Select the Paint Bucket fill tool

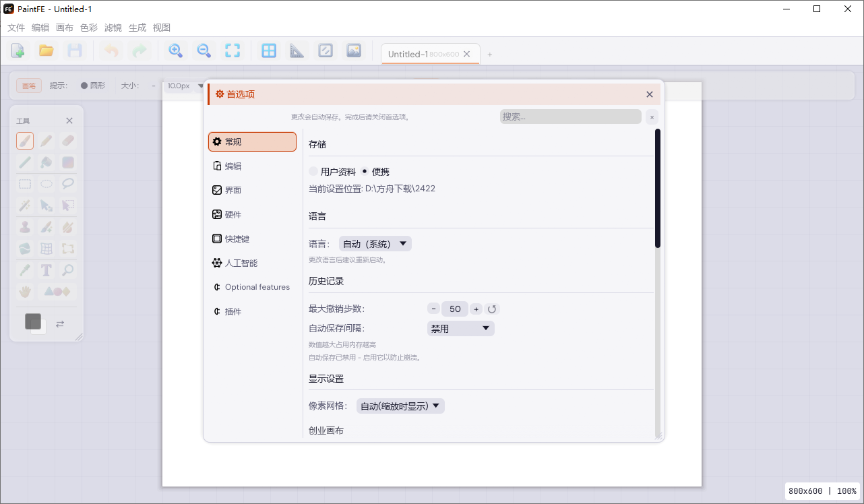pyautogui.click(x=47, y=162)
